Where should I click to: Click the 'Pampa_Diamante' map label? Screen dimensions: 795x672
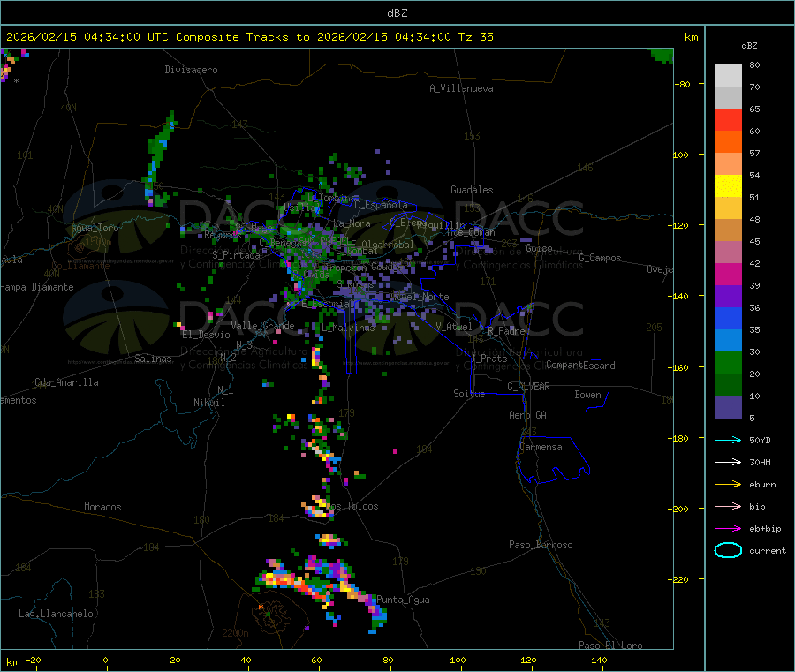(37, 287)
